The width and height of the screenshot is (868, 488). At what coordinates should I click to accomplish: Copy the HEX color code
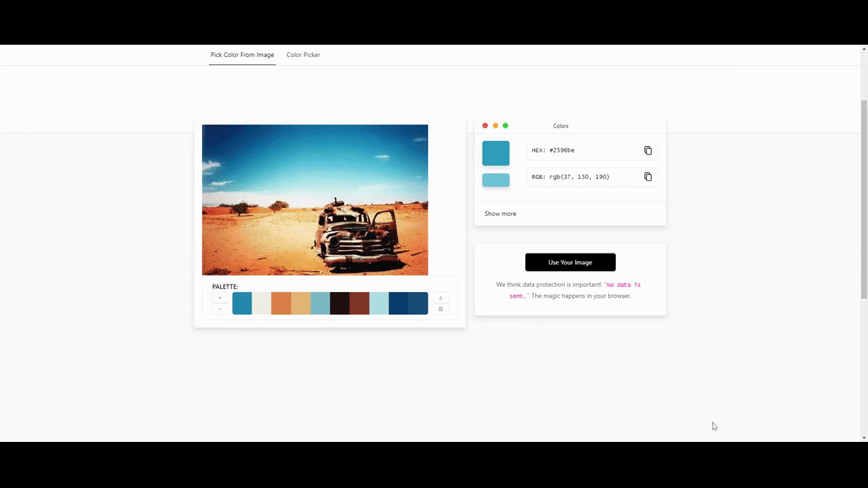[x=648, y=150]
